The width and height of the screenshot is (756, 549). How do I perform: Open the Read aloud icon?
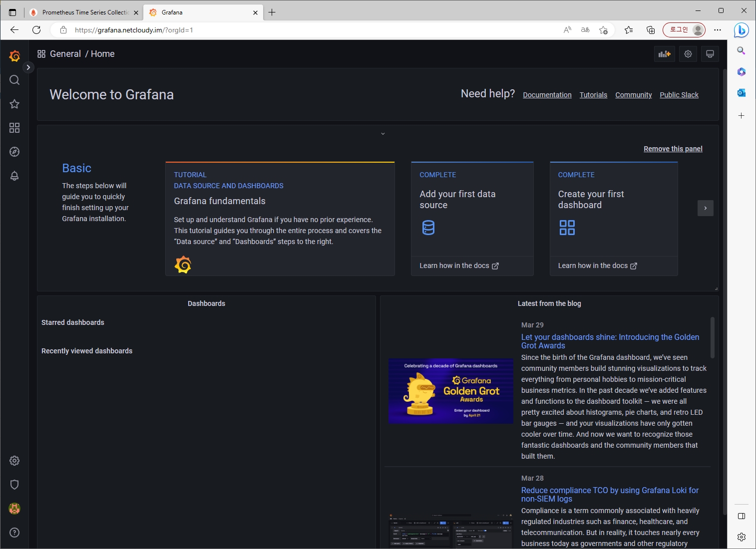click(x=567, y=30)
